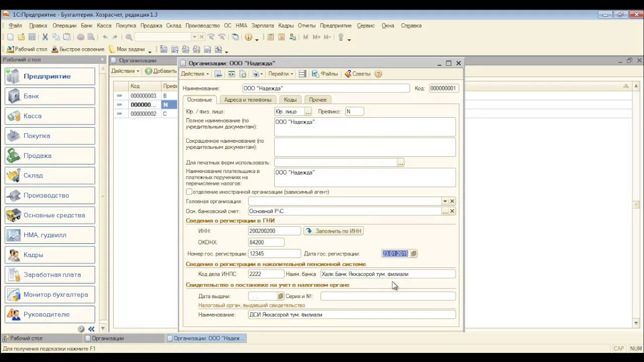Screen dimensions: 644x362
Task: Open Советы in organization form toolbar
Action: point(357,74)
